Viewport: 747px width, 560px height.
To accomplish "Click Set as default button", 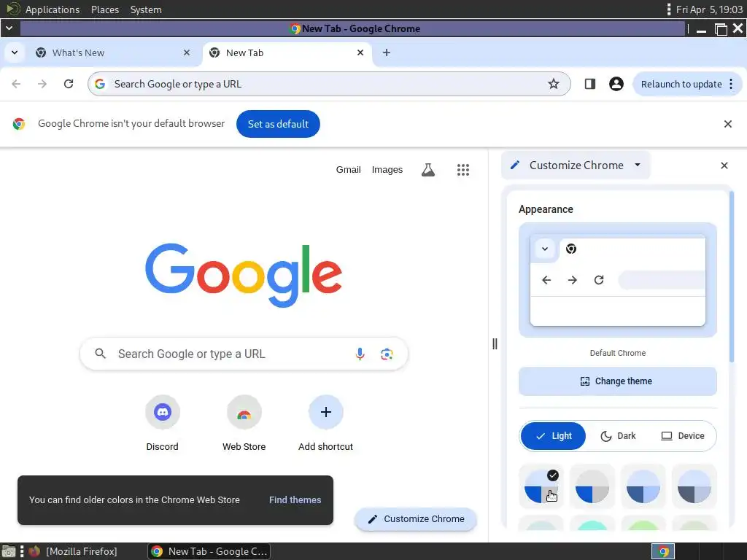I will click(x=278, y=124).
